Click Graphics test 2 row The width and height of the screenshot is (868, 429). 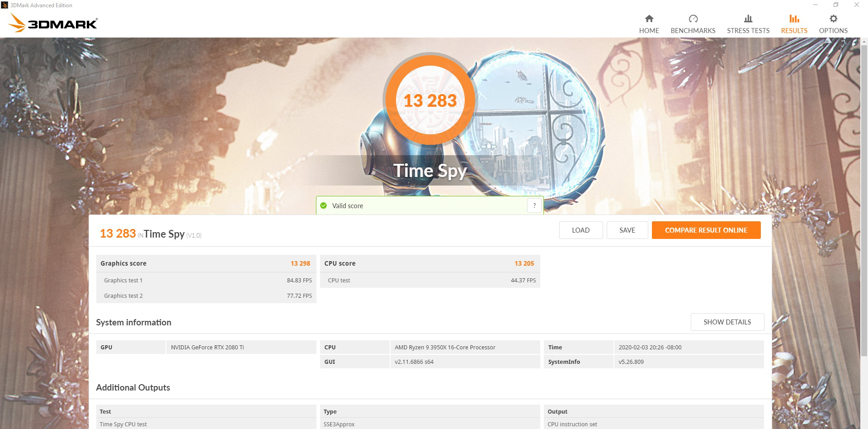206,296
